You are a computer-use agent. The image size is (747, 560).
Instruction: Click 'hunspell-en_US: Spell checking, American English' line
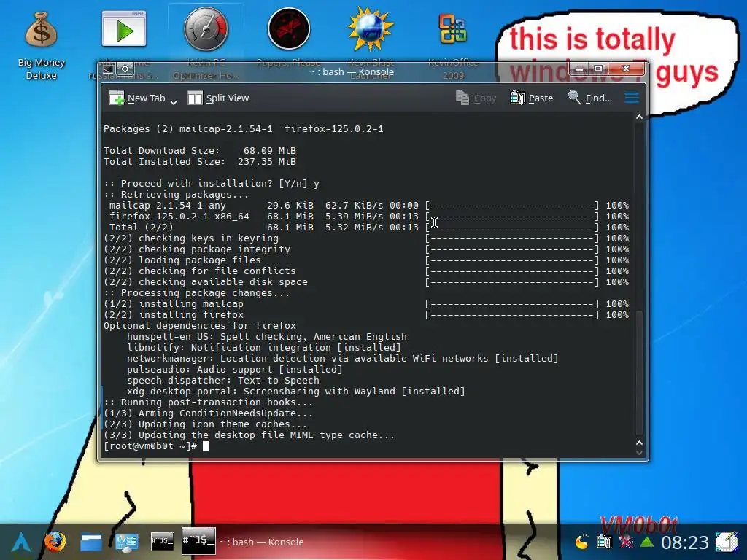[x=267, y=337]
